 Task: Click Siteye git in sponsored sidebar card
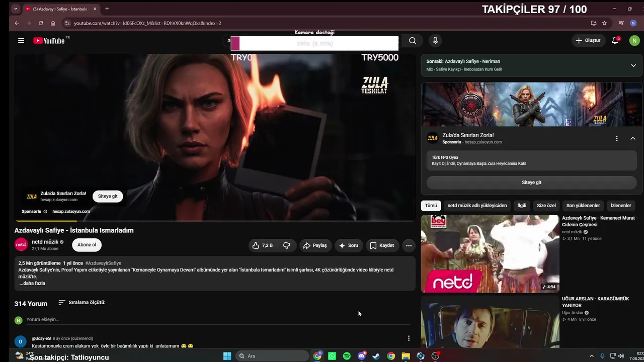(x=531, y=183)
